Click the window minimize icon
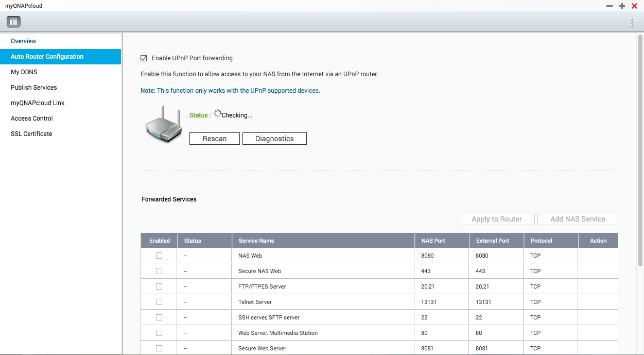This screenshot has width=644, height=355. [x=610, y=6]
